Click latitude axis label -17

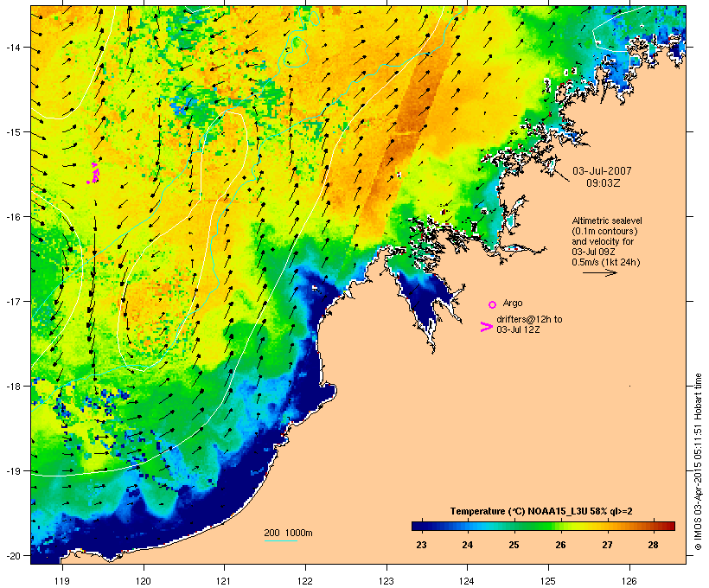[x=12, y=301]
